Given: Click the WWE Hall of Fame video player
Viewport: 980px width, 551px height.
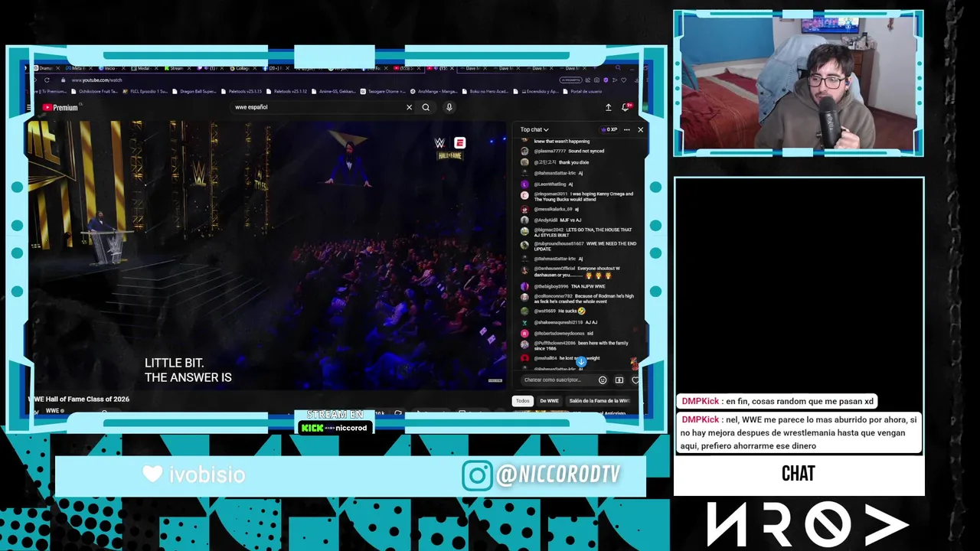Looking at the screenshot, I should 267,255.
